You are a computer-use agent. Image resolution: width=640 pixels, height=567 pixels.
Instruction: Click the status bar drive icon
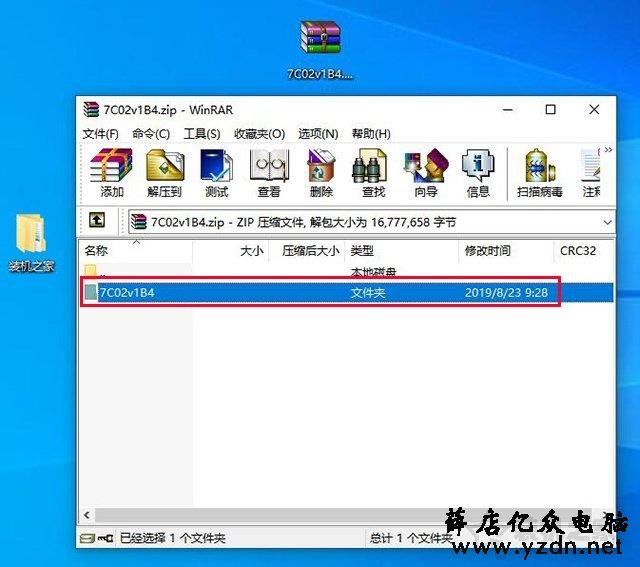[x=87, y=538]
